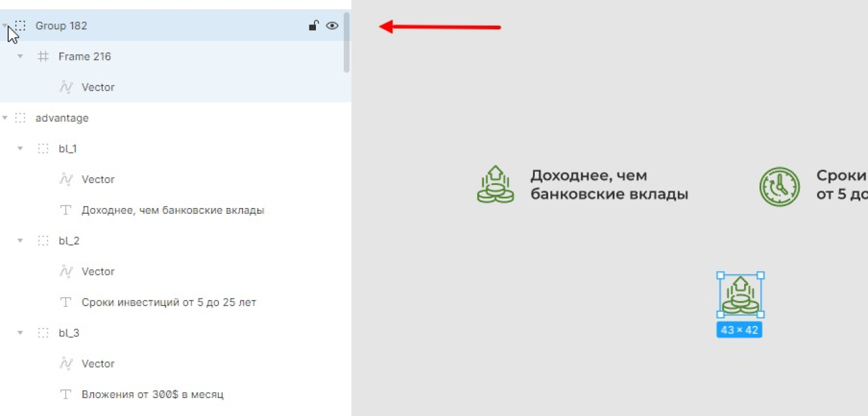868x416 pixels.
Task: Click the selected coins icon with 43 × 42 label
Action: 740,295
